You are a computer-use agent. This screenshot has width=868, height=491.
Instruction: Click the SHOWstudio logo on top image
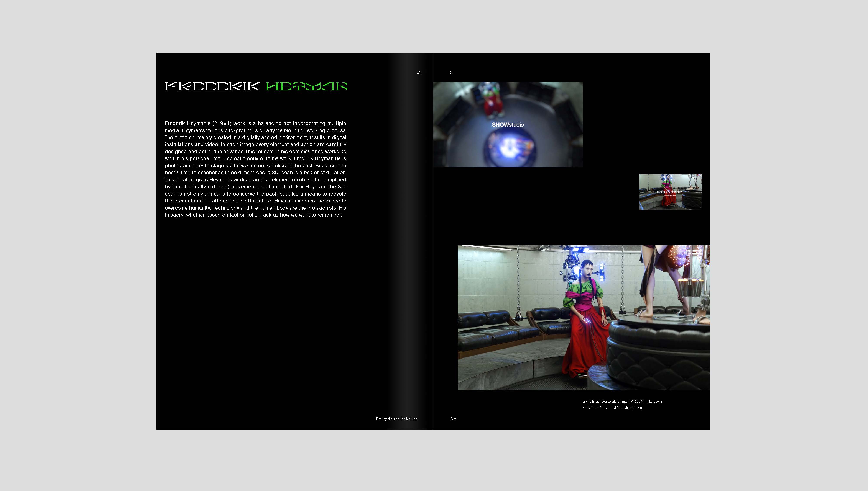508,125
